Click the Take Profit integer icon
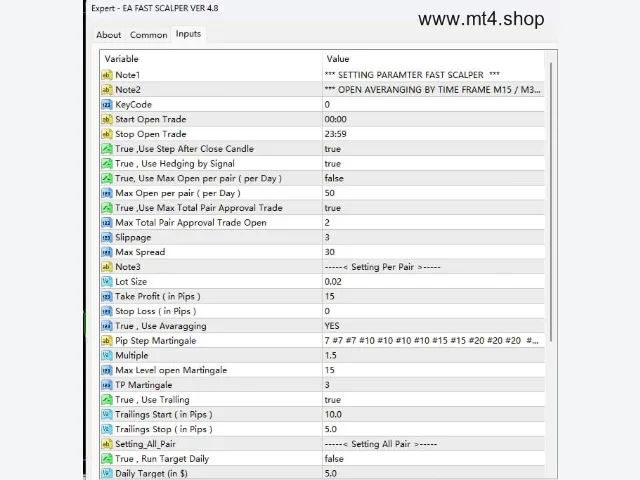Viewport: 640px width, 480px height. pyautogui.click(x=107, y=296)
